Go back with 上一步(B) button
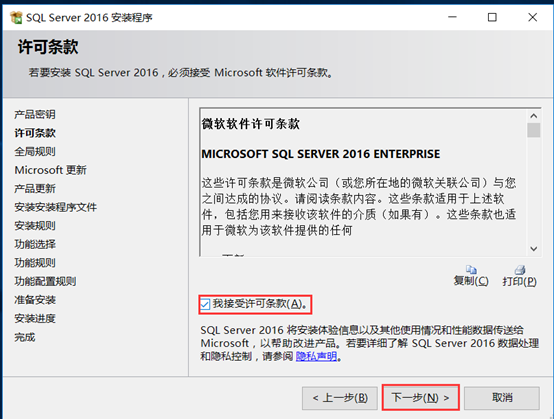 (340, 398)
